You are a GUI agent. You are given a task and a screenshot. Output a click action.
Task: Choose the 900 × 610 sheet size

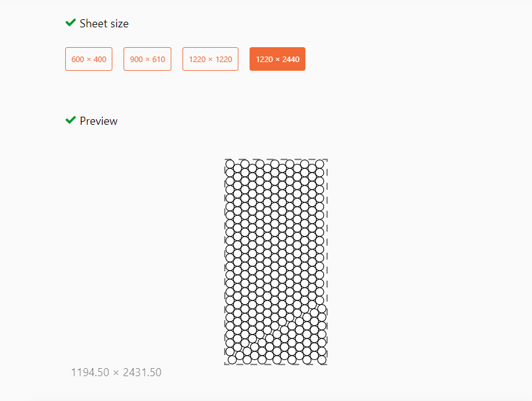click(x=147, y=59)
